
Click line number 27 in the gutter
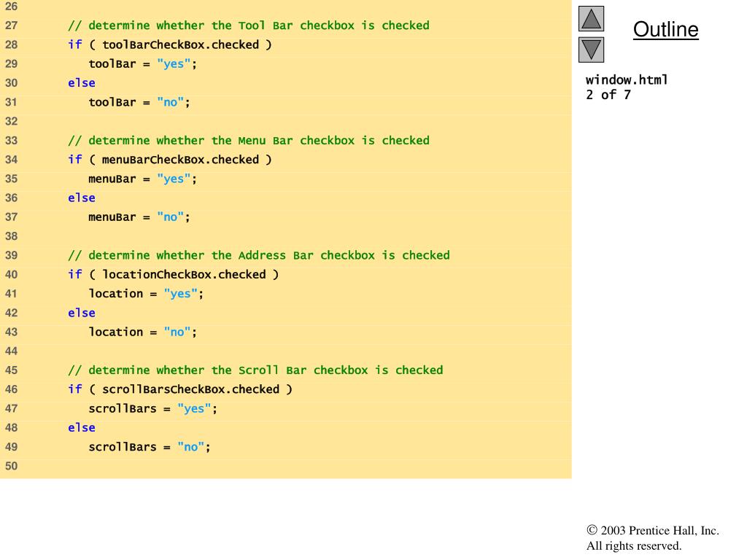tap(11, 26)
